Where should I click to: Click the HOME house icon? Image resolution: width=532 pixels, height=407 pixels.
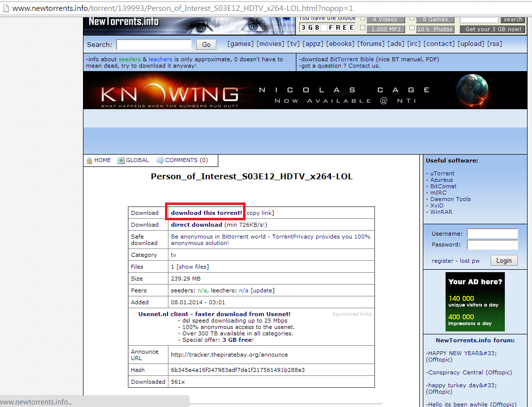[89, 161]
